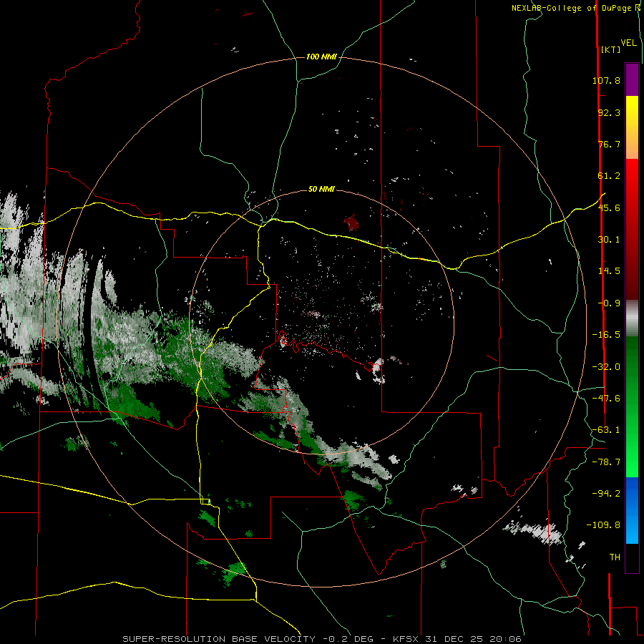Click the 76.7 legend value
Screen dimensions: 644x644
click(609, 144)
